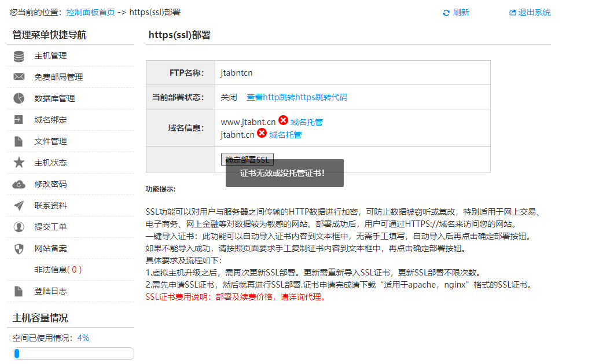Click the pie chart icon for 数据库管理
The height and width of the screenshot is (364, 610).
click(x=19, y=98)
